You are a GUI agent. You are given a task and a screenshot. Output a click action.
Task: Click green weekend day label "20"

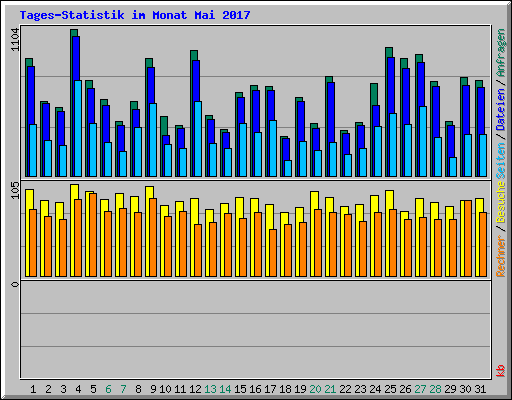click(315, 389)
